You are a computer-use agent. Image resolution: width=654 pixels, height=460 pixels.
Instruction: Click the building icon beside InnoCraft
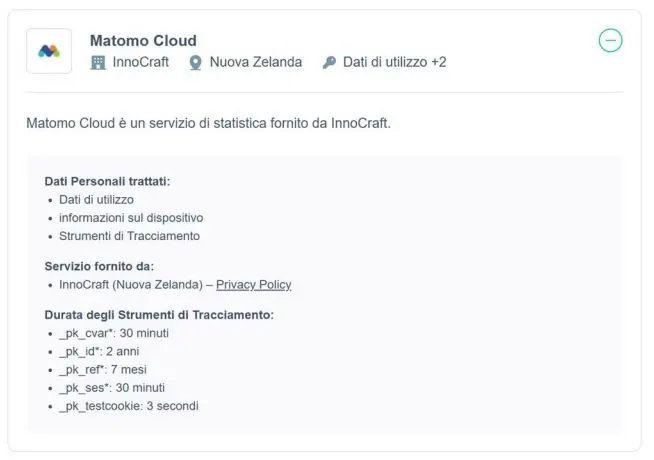[98, 62]
